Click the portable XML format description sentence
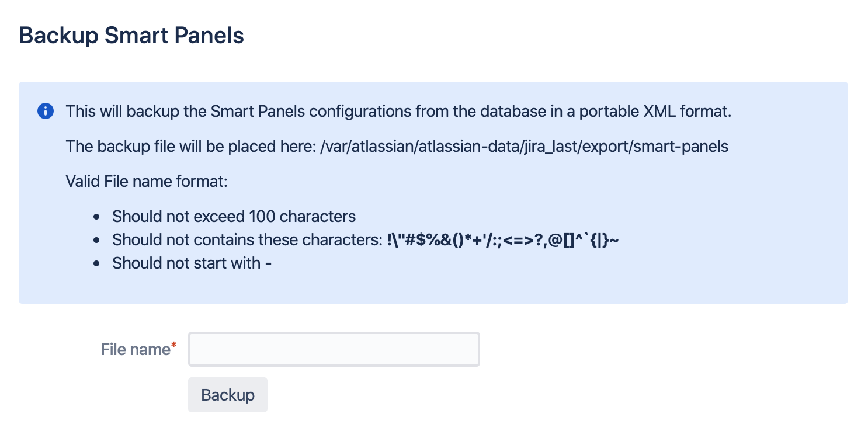868x431 pixels. (398, 111)
